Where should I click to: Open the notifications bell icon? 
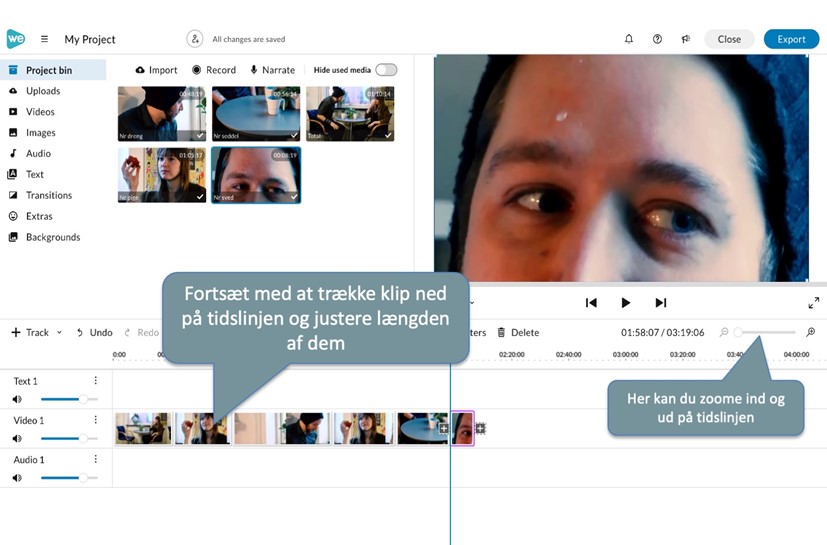pos(629,39)
